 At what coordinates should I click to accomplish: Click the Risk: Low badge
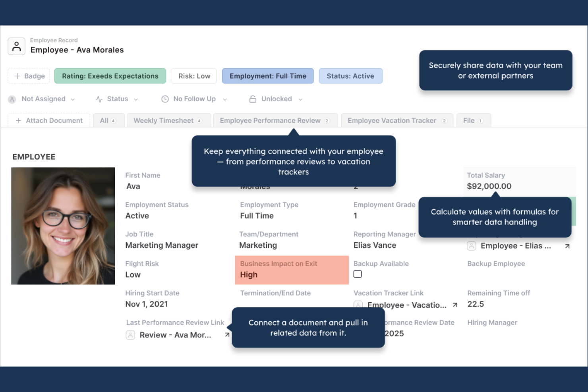click(x=194, y=76)
